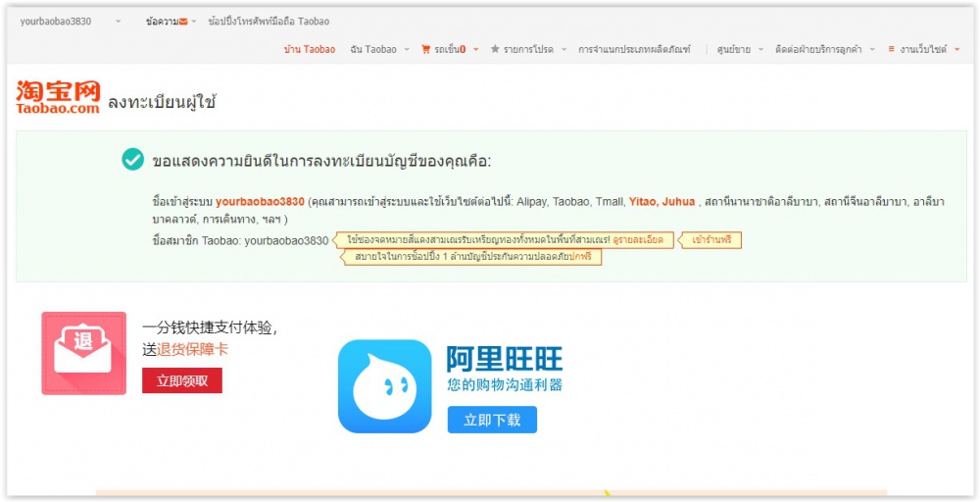Open ฉัน Taobao menu

[373, 49]
